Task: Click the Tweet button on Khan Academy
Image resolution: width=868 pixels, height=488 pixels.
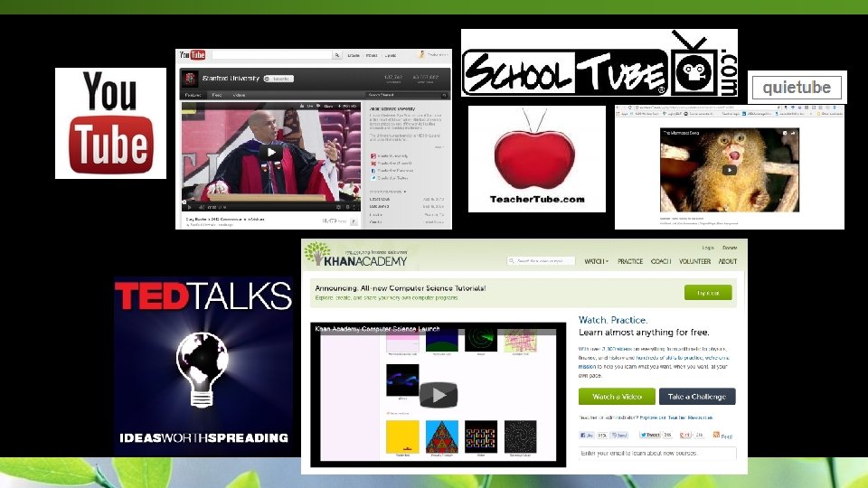Action: pyautogui.click(x=650, y=435)
